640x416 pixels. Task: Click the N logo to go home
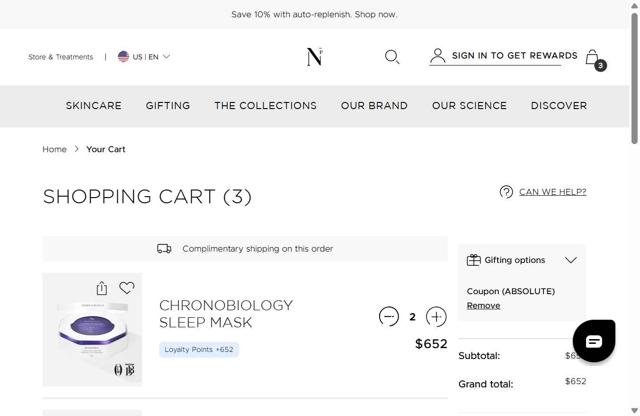pos(315,57)
